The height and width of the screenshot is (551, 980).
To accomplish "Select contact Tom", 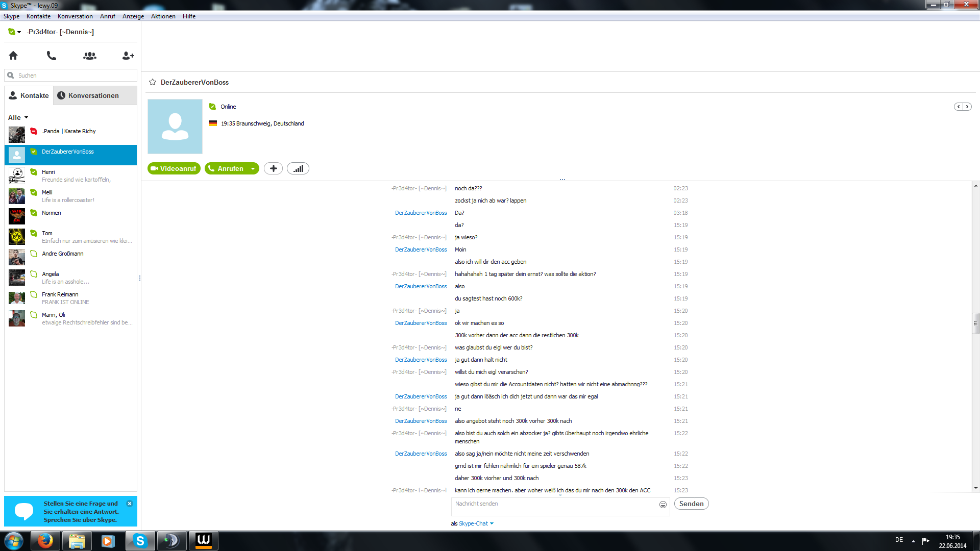I will click(70, 237).
